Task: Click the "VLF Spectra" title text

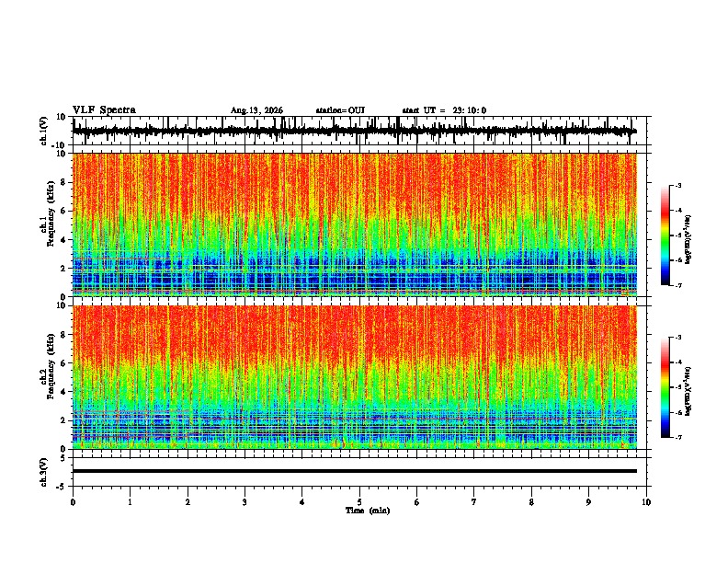Action: point(104,110)
